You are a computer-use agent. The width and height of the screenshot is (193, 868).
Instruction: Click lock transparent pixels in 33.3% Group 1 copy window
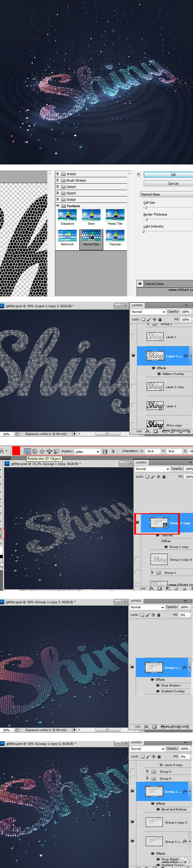[x=148, y=476]
